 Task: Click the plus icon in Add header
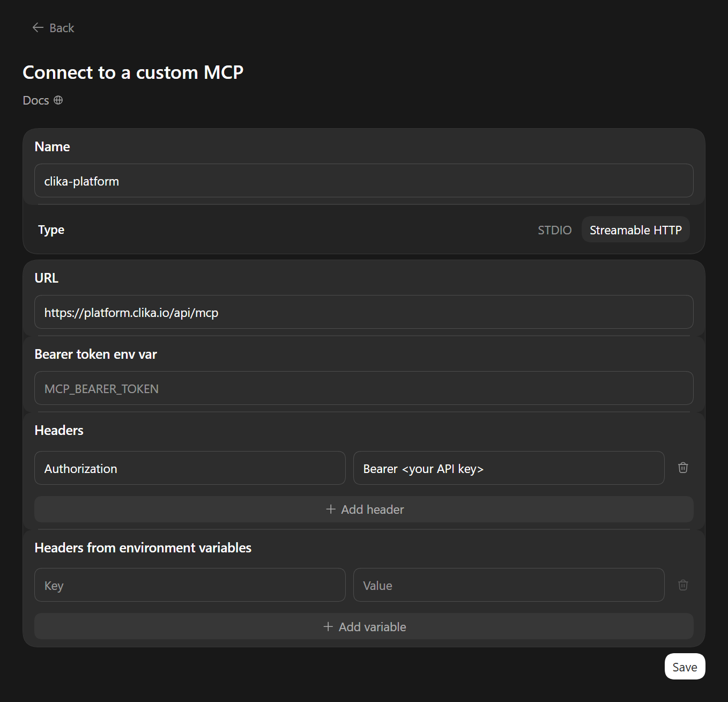(x=331, y=509)
